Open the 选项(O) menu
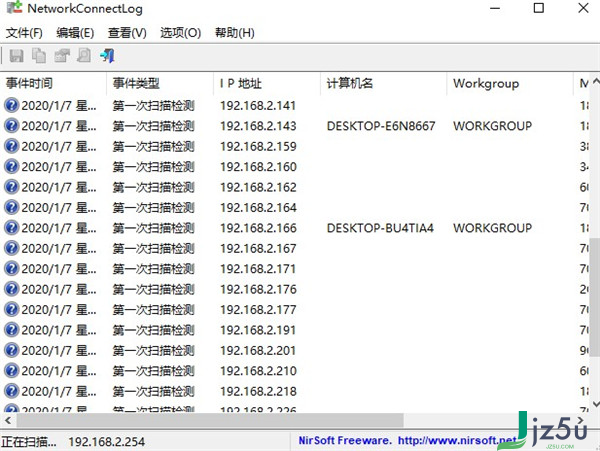This screenshot has width=600, height=451. click(180, 33)
